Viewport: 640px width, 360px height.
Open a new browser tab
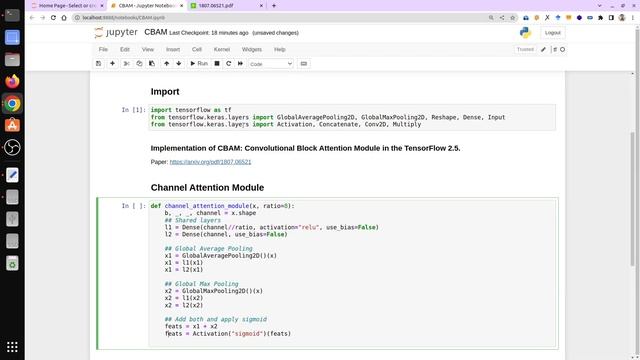click(274, 6)
